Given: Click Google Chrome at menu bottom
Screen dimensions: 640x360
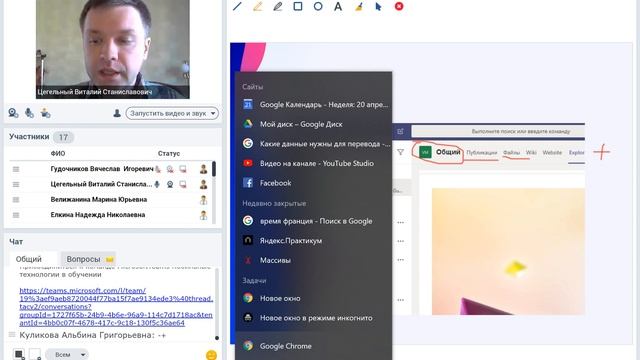Looking at the screenshot, I should 314,346.
